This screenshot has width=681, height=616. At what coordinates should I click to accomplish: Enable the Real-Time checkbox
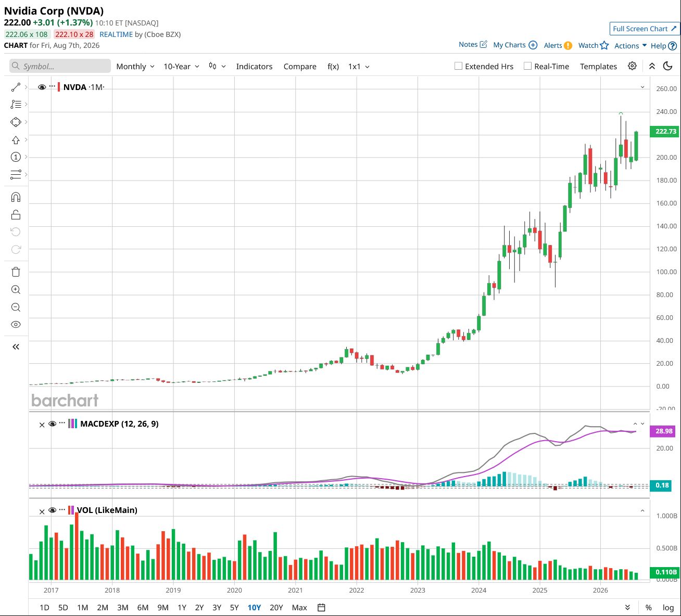(x=527, y=66)
